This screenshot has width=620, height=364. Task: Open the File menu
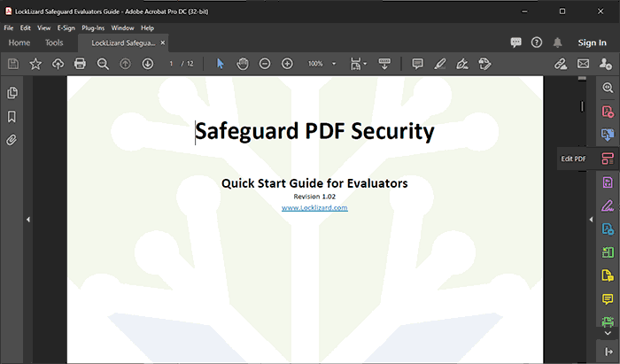coord(9,28)
